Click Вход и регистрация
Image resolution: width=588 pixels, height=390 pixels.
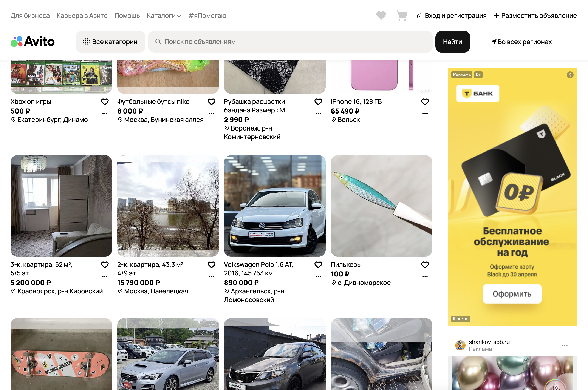[x=452, y=16]
